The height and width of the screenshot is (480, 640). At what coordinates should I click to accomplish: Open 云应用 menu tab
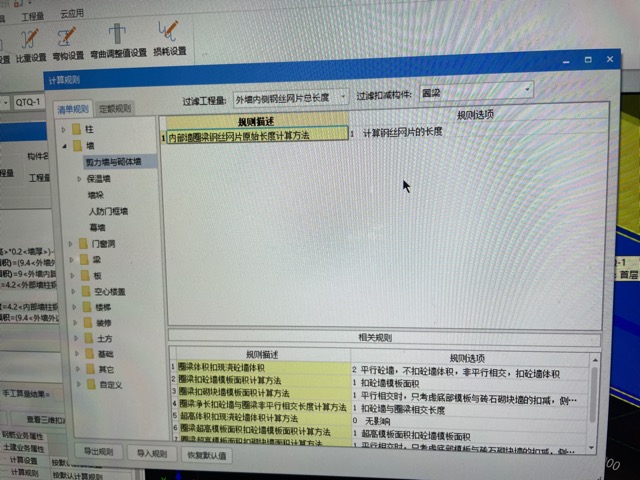(72, 13)
